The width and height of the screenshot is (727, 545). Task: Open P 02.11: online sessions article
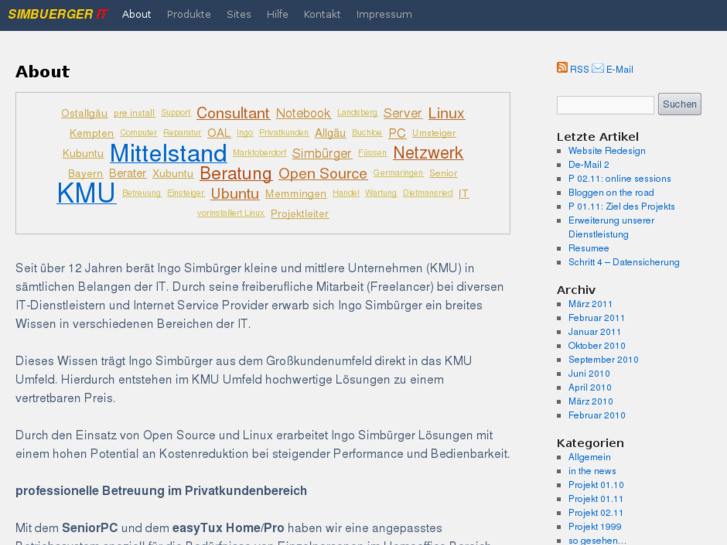pos(619,179)
